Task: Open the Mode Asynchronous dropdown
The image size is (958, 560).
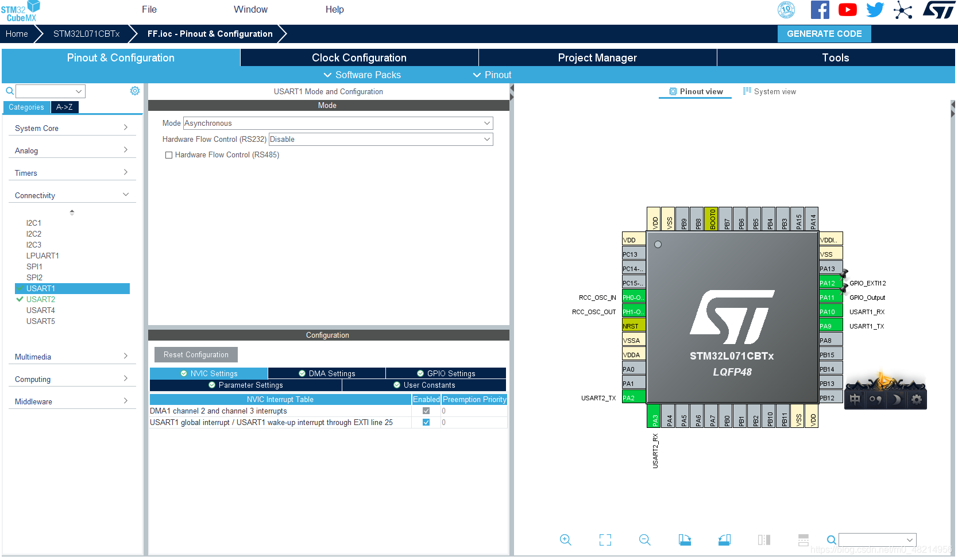Action: click(338, 123)
